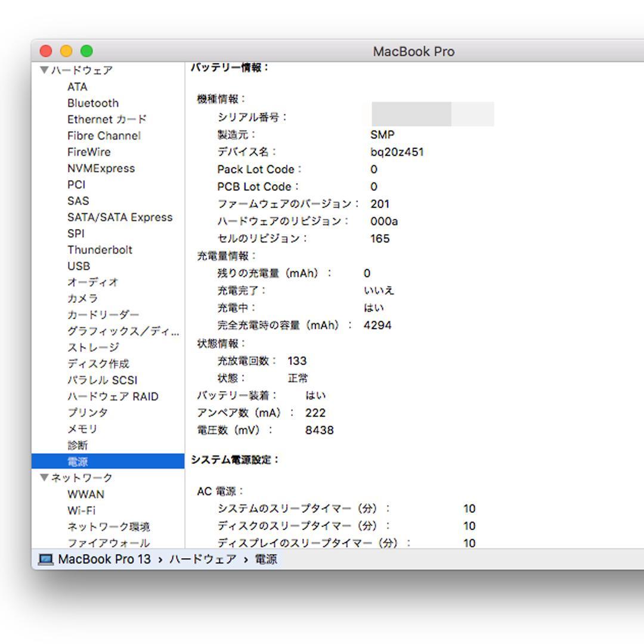Screen dimensions: 644x644
Task: Select ハードウェア RAID entry
Action: tap(113, 397)
